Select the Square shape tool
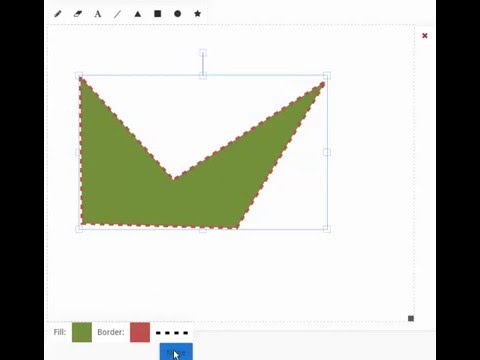The image size is (480, 360). [x=158, y=13]
